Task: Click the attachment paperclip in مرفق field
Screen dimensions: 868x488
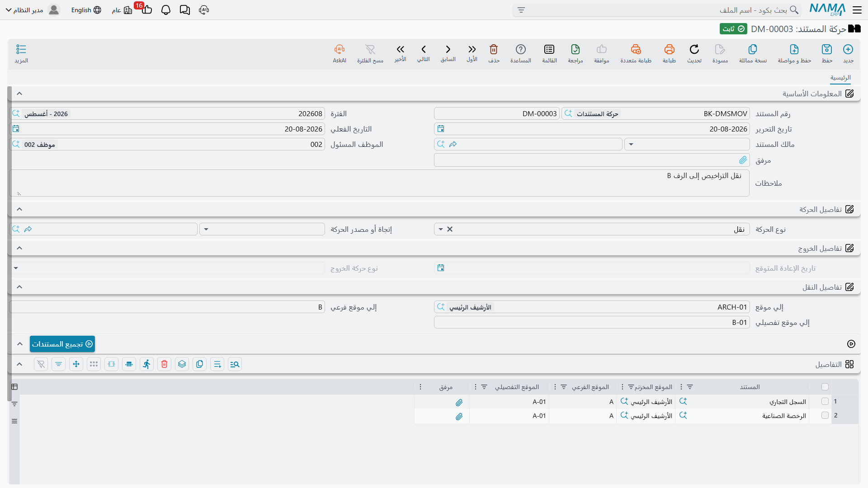Action: click(743, 160)
